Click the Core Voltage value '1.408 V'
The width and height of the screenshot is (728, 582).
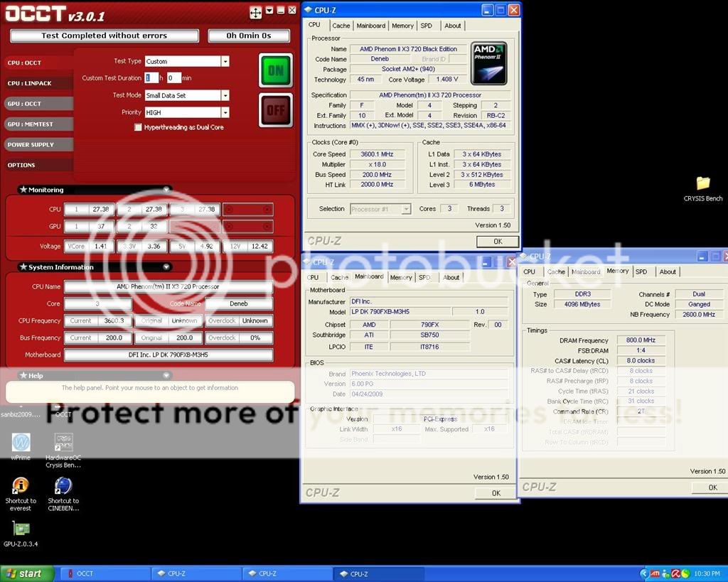[446, 80]
